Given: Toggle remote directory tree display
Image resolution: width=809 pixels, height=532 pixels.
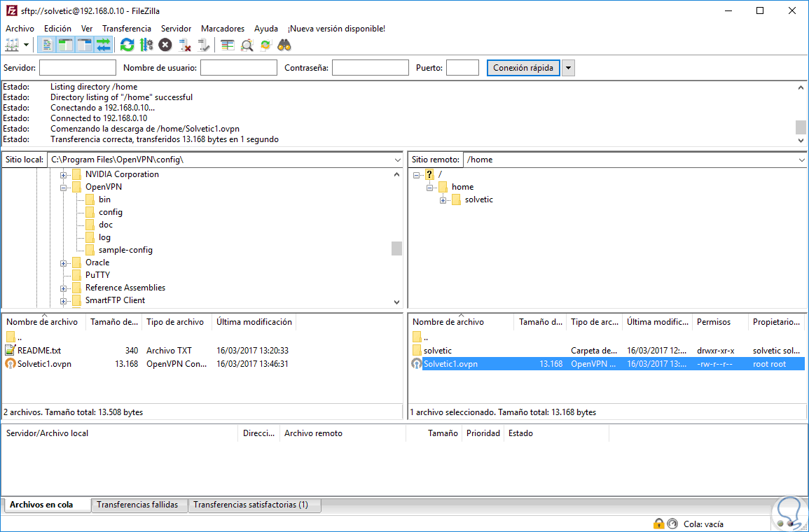Looking at the screenshot, I should (x=84, y=45).
